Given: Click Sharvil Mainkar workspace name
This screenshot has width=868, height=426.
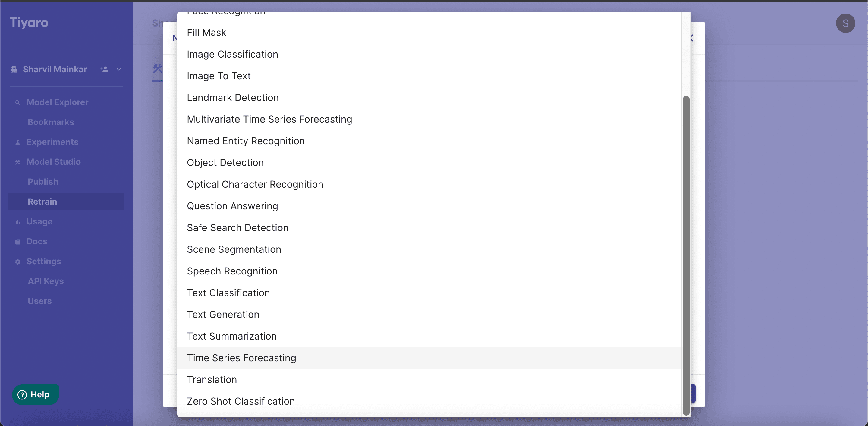Looking at the screenshot, I should [x=55, y=69].
